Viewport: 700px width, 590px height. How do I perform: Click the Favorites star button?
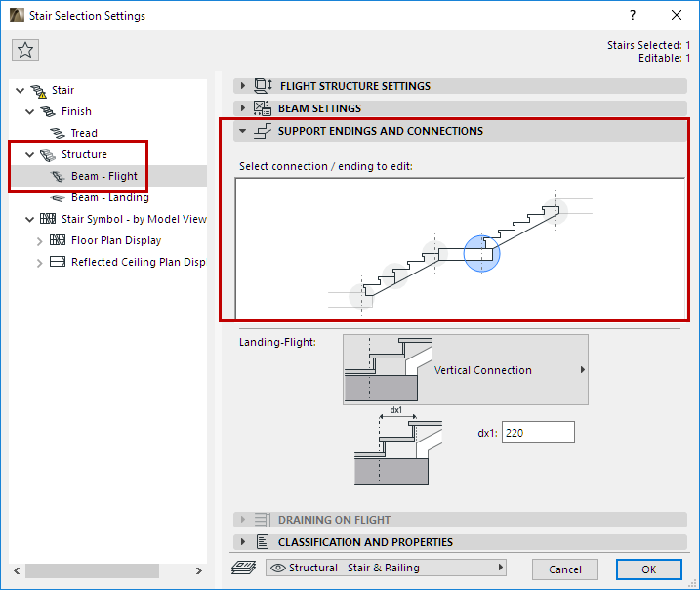[25, 50]
